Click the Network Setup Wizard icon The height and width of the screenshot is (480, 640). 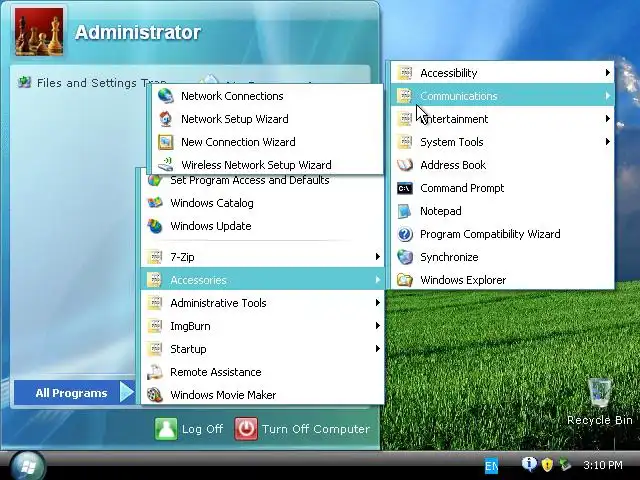click(x=166, y=119)
